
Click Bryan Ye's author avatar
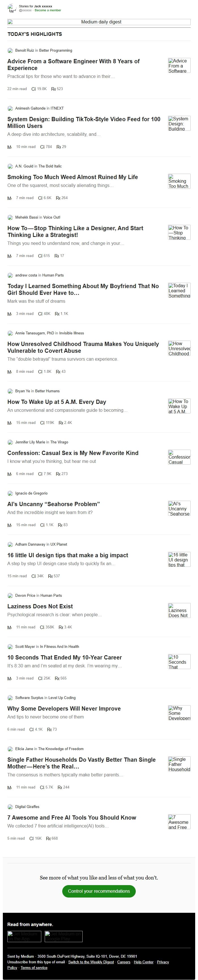[x=10, y=391]
